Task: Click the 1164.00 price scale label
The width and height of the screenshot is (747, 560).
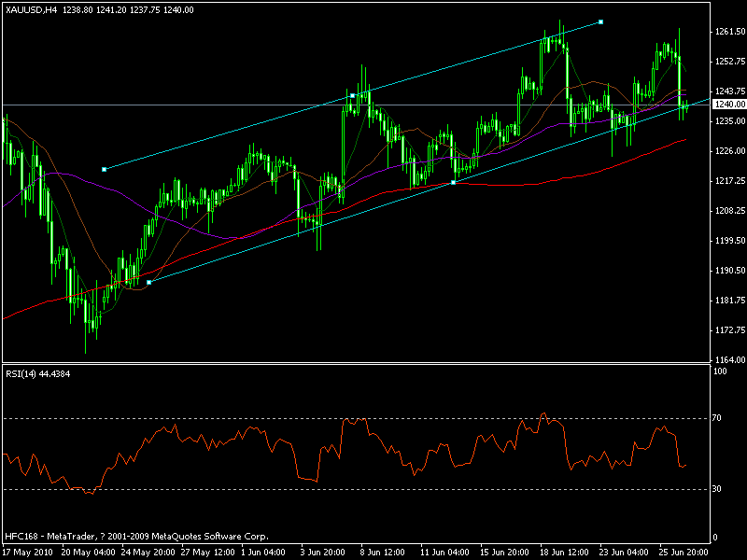Action: point(730,360)
